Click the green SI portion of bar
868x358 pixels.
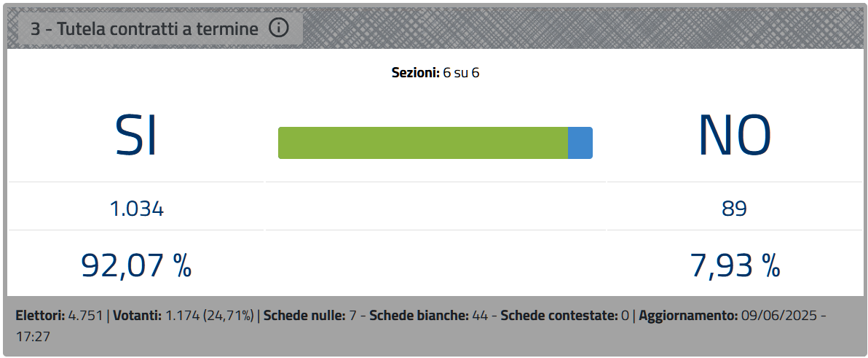point(423,143)
